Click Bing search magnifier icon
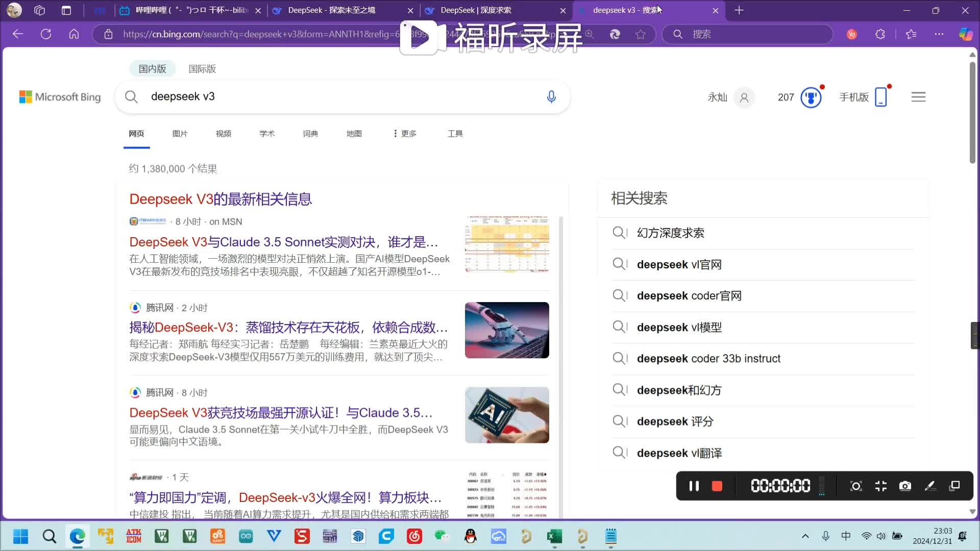The image size is (980, 551). (x=131, y=96)
